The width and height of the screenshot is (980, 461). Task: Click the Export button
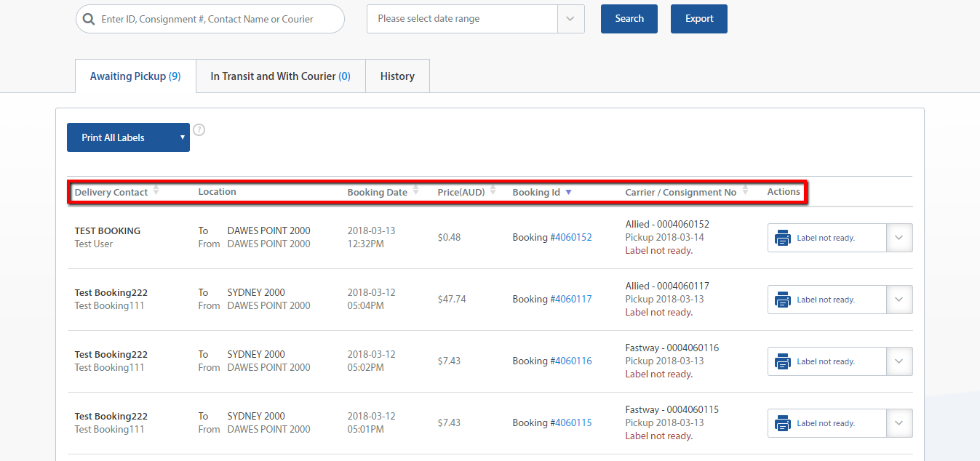tap(699, 19)
